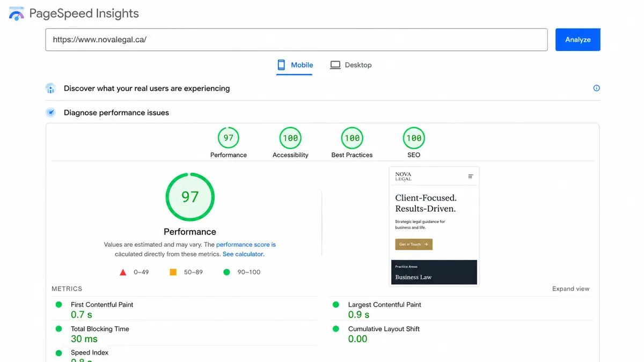Click the Total Blocking Time metric label
Viewport: 644px width, 362px height.
(100, 329)
